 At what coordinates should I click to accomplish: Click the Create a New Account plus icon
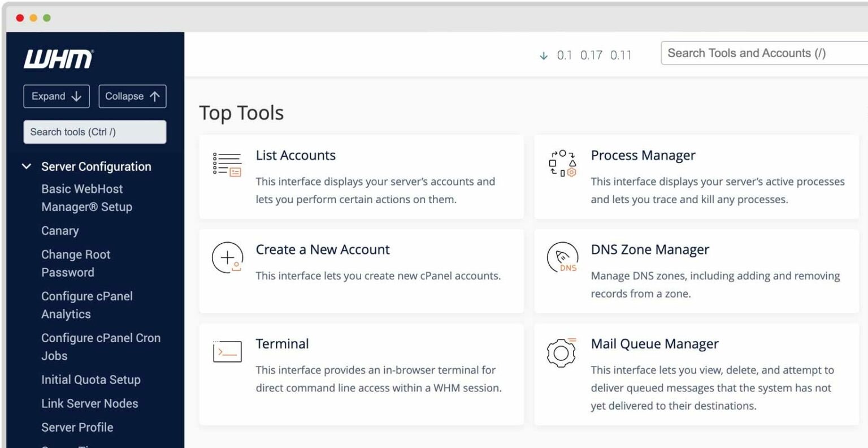(x=226, y=257)
